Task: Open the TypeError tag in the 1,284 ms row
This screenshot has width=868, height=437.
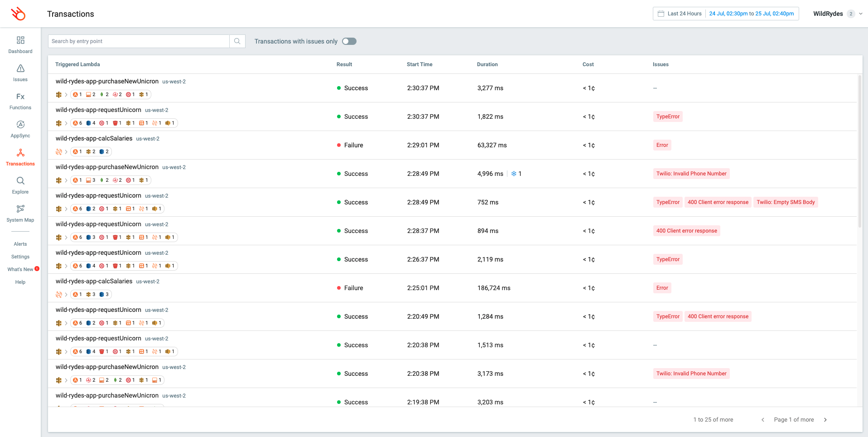Action: pos(668,316)
